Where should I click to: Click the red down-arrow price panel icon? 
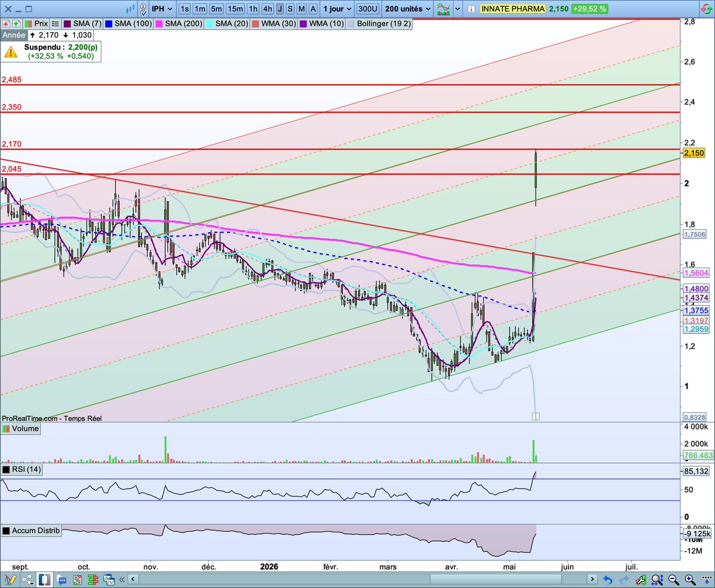(6, 23)
